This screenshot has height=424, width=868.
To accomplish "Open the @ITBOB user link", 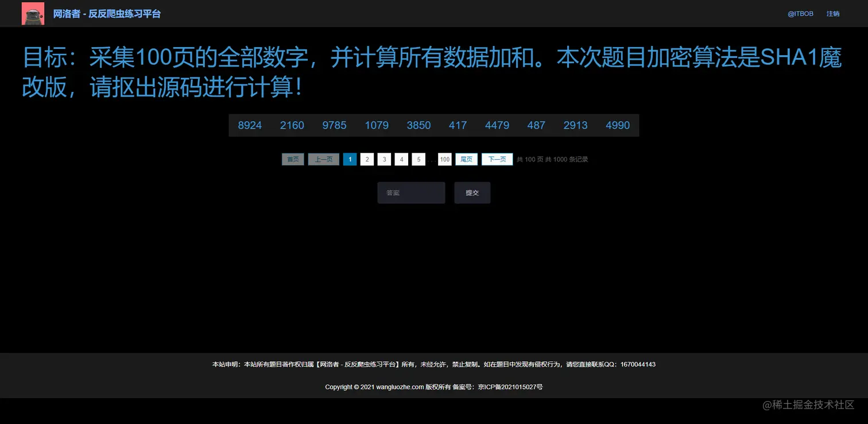I will pos(800,14).
